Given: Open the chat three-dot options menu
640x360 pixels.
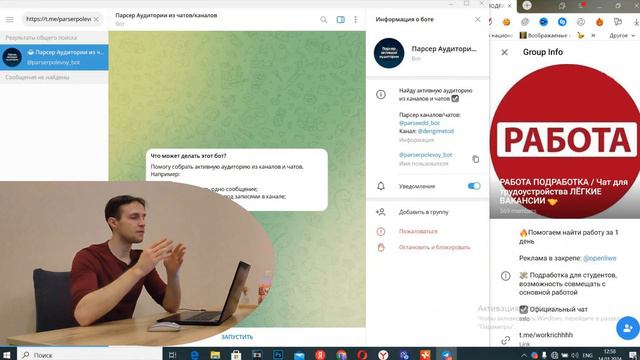Looking at the screenshot, I should point(356,19).
